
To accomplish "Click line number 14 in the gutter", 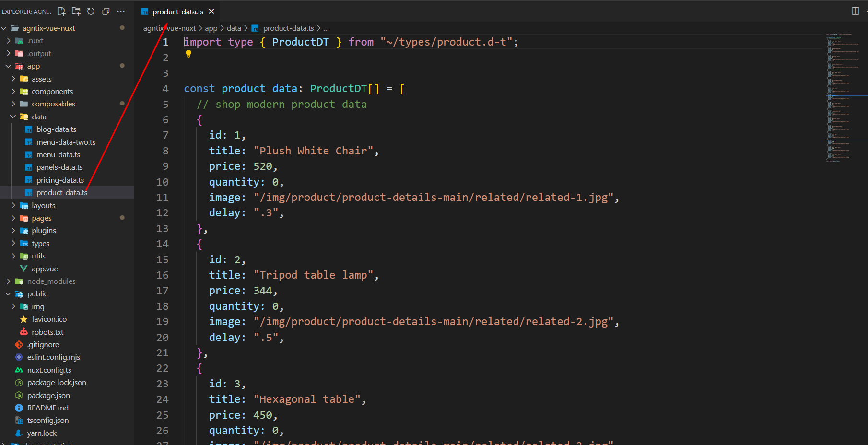I will coord(162,244).
